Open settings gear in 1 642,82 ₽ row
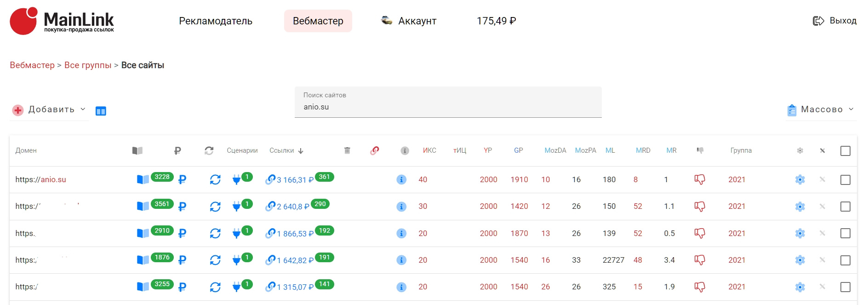The image size is (868, 305). pyautogui.click(x=800, y=260)
